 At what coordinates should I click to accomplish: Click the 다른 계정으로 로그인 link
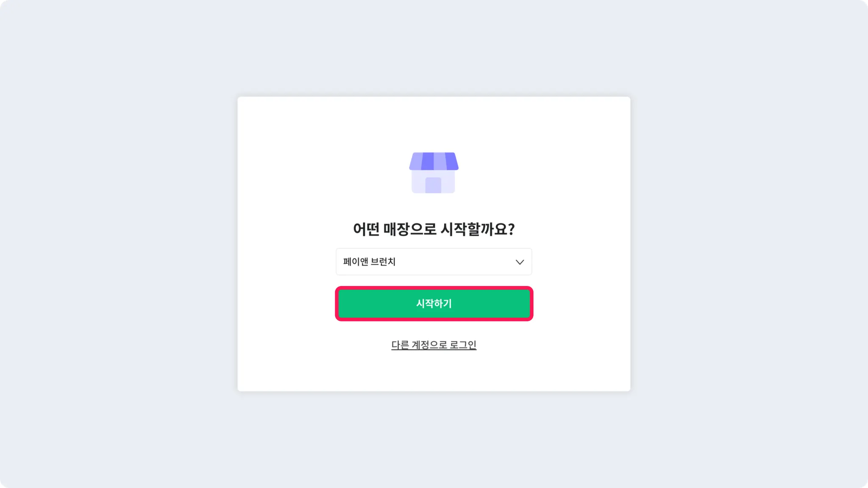434,345
